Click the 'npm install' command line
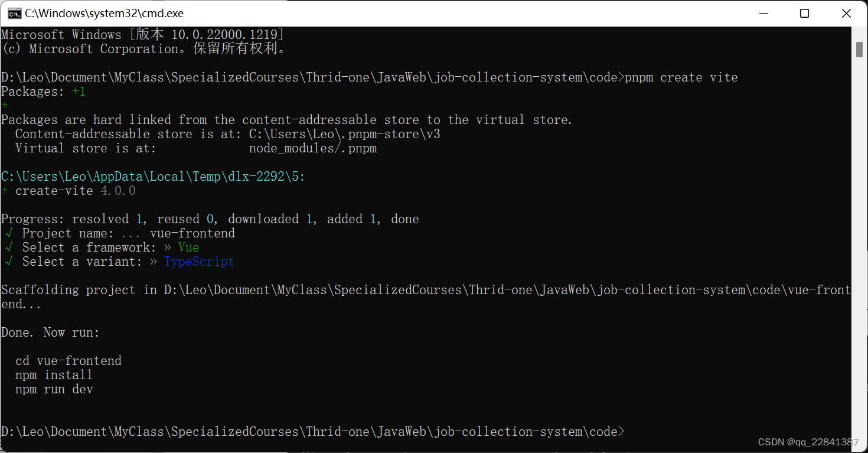868x453 pixels. (x=54, y=375)
